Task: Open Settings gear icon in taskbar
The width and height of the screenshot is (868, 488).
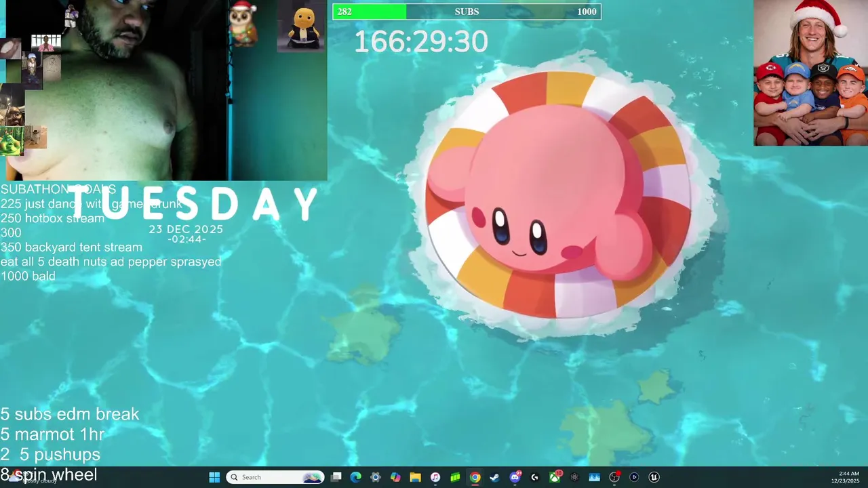Action: click(x=375, y=477)
